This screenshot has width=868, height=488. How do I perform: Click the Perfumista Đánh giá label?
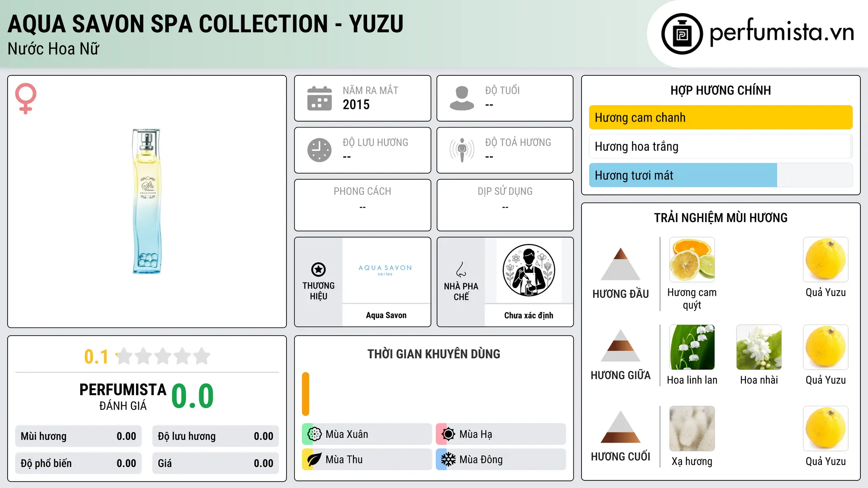pyautogui.click(x=123, y=396)
